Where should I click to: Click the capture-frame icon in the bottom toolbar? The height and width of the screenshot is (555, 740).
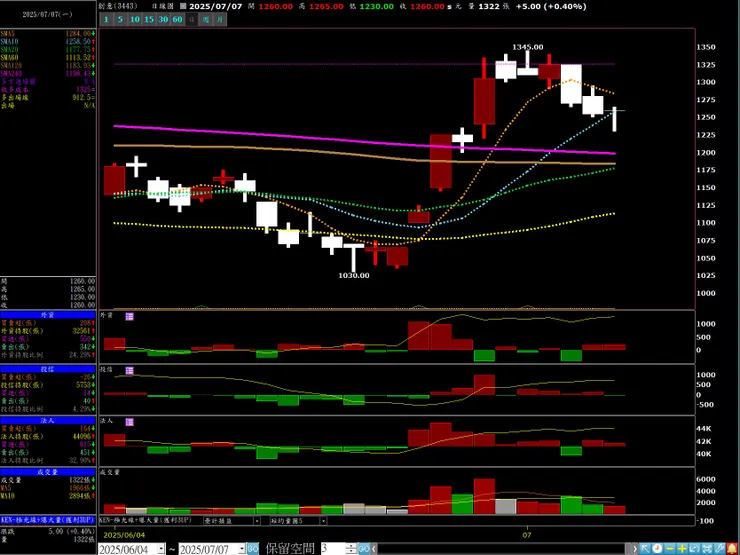(707, 549)
